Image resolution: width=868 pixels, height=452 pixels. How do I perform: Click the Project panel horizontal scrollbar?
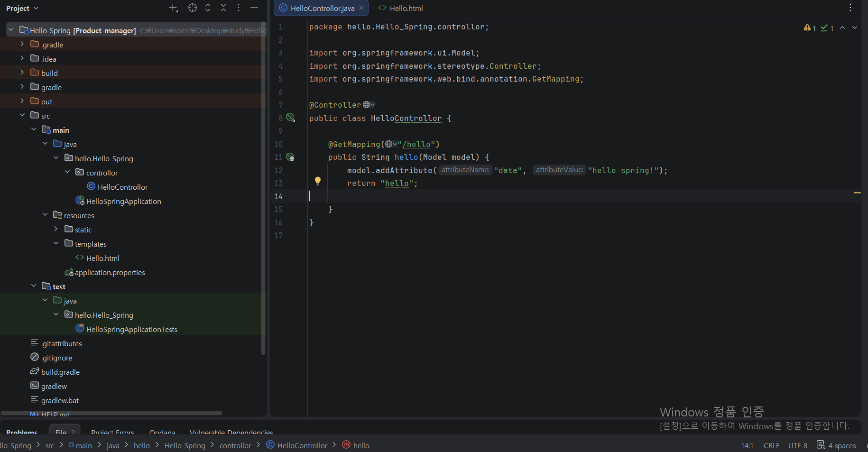[111, 413]
